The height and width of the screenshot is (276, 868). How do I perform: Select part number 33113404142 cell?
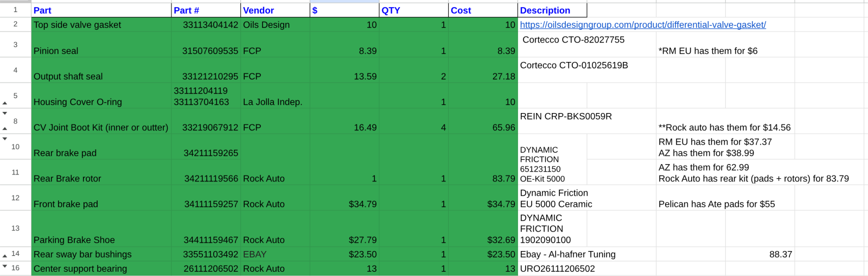(206, 24)
